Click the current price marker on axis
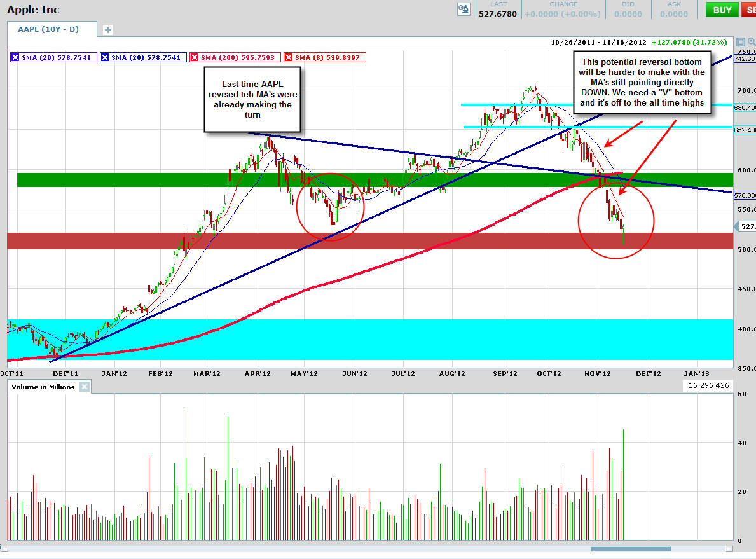This screenshot has width=756, height=559. [x=745, y=226]
